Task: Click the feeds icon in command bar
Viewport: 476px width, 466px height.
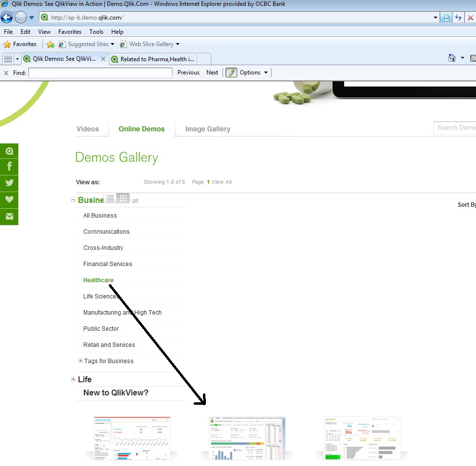Action: [x=473, y=58]
